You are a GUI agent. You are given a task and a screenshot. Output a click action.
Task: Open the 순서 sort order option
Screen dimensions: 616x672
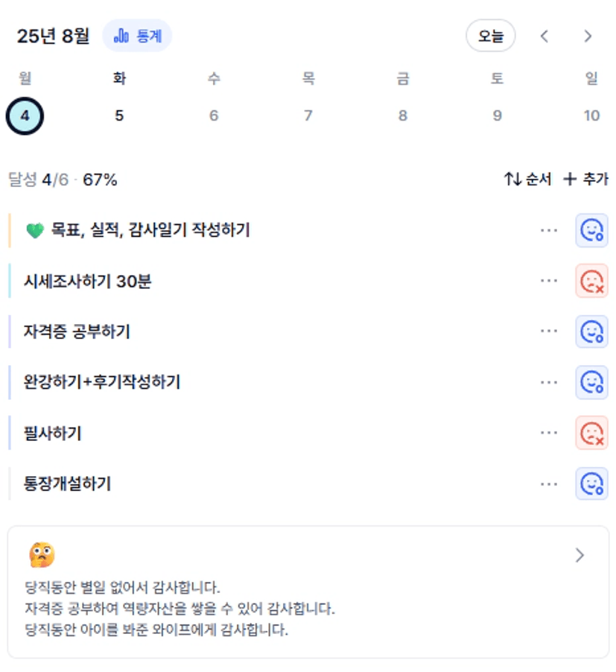point(527,179)
